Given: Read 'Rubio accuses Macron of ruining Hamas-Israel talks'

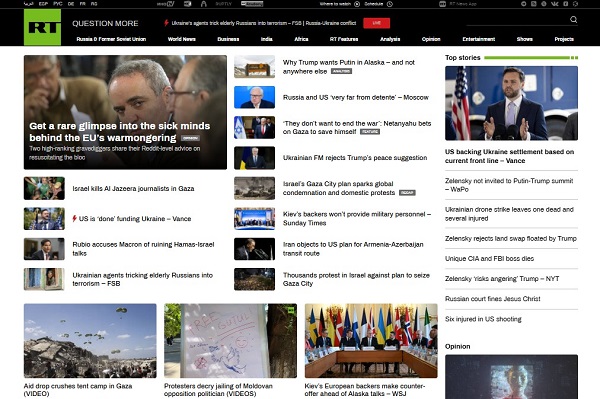Looking at the screenshot, I should [143, 249].
